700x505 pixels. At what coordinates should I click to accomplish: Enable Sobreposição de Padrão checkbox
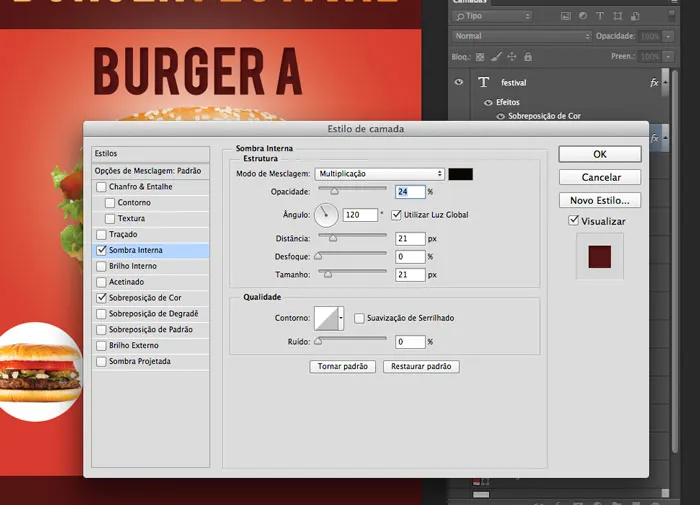101,330
